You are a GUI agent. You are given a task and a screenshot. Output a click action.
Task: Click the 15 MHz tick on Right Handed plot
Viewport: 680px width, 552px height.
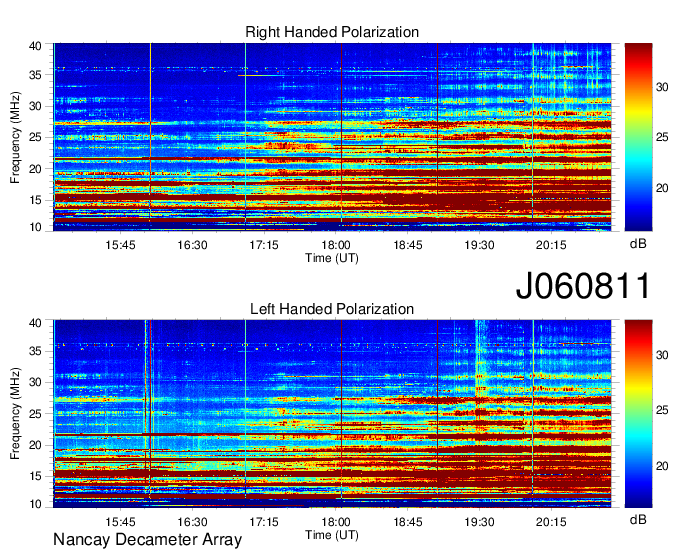point(35,200)
